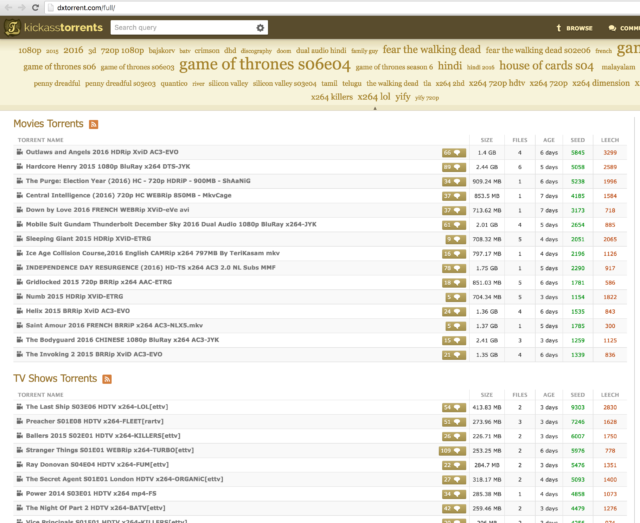Open TV Shows Torrents RSS feed icon
Image resolution: width=640 pixels, height=523 pixels.
[107, 379]
